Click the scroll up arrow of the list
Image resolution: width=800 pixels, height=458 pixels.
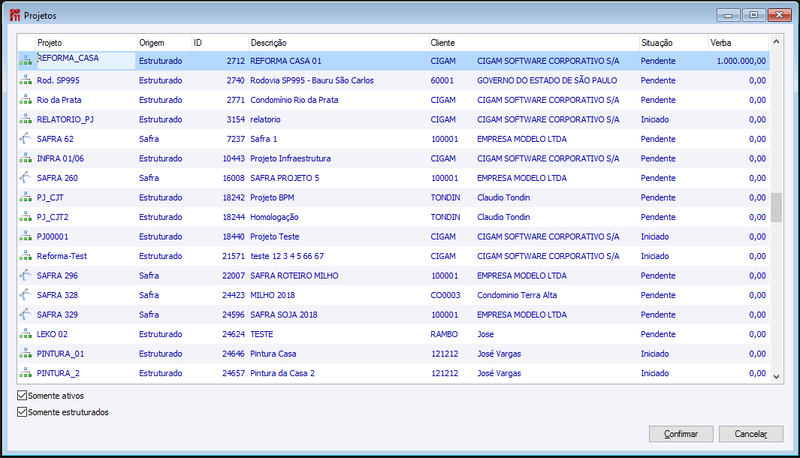tap(776, 42)
